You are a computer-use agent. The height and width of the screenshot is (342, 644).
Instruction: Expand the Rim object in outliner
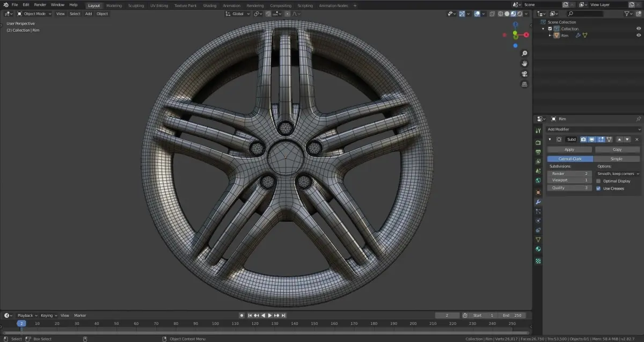coord(550,35)
